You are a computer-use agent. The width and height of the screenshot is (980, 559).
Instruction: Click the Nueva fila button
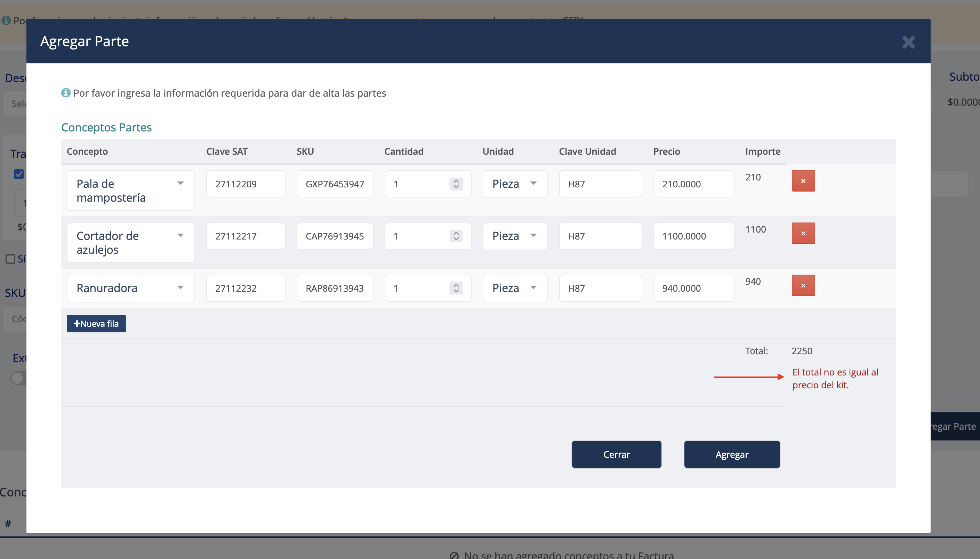pyautogui.click(x=96, y=324)
